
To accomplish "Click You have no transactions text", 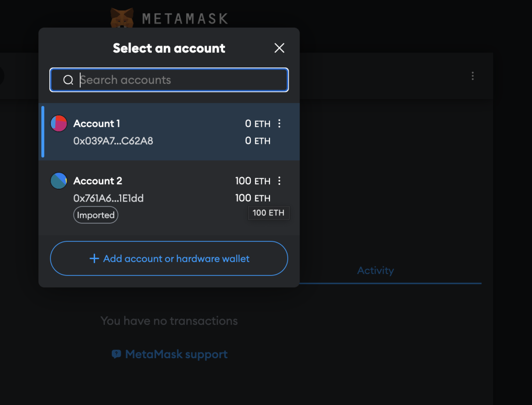I will [169, 321].
